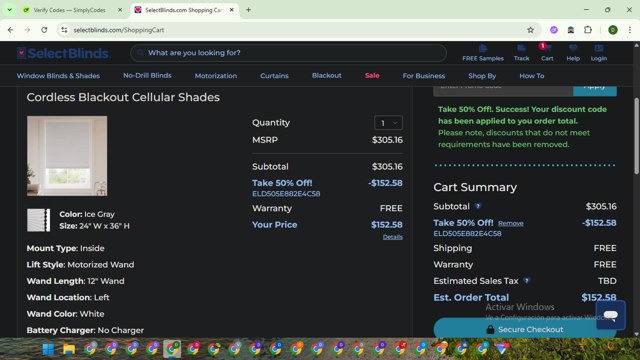Open the Track order icon
This screenshot has width=640, height=360.
pos(521,53)
